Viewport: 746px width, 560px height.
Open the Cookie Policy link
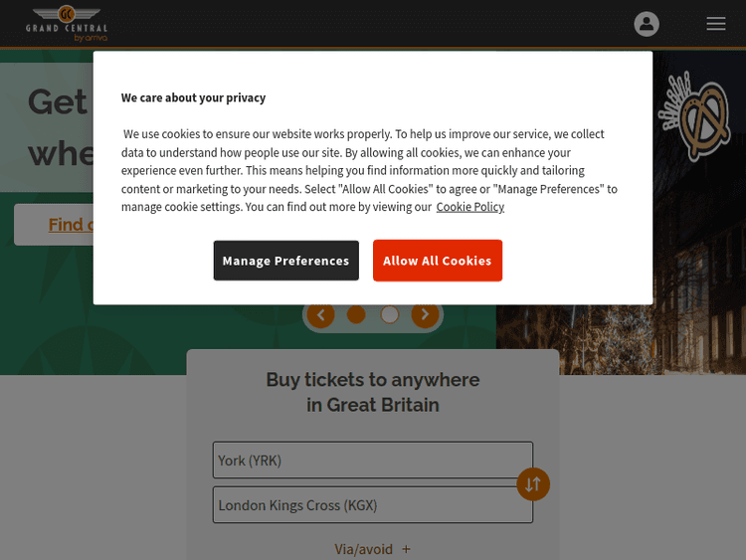(469, 207)
